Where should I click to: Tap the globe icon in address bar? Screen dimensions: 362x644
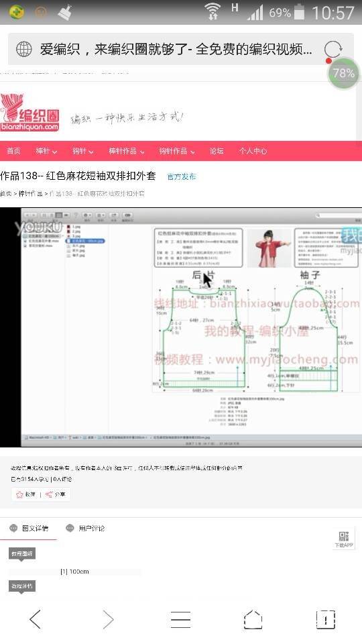coord(24,49)
